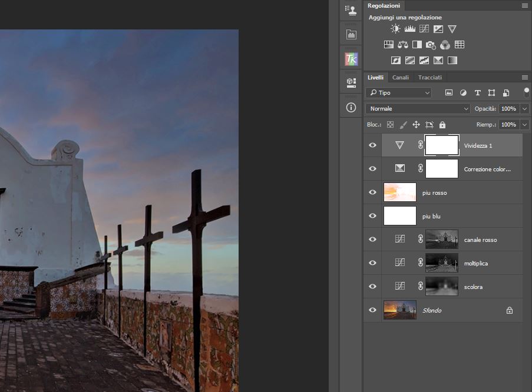Switch to the Tracciati tab
Screen dimensions: 532x392
[430, 78]
